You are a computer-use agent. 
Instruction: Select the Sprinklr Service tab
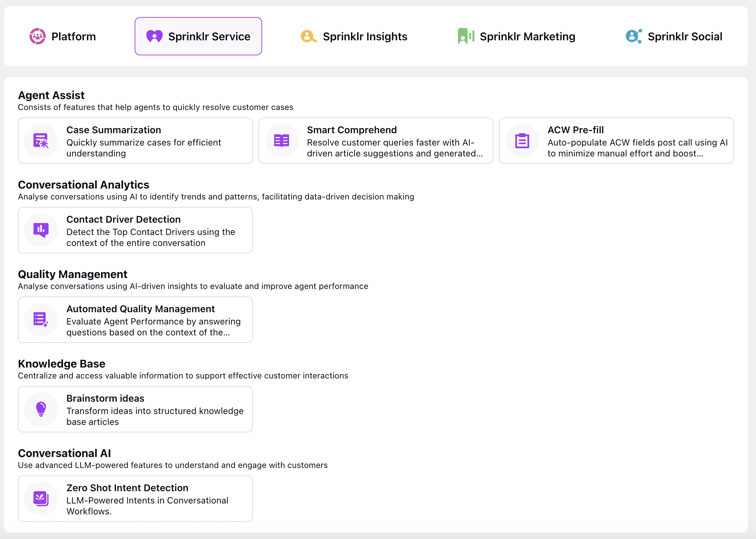pos(198,36)
